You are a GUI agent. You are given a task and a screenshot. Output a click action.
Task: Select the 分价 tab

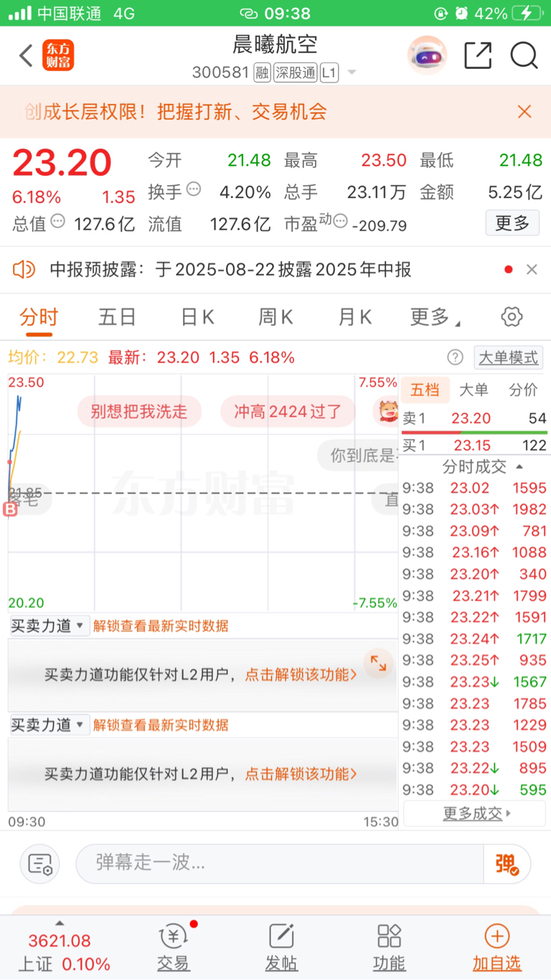(523, 390)
